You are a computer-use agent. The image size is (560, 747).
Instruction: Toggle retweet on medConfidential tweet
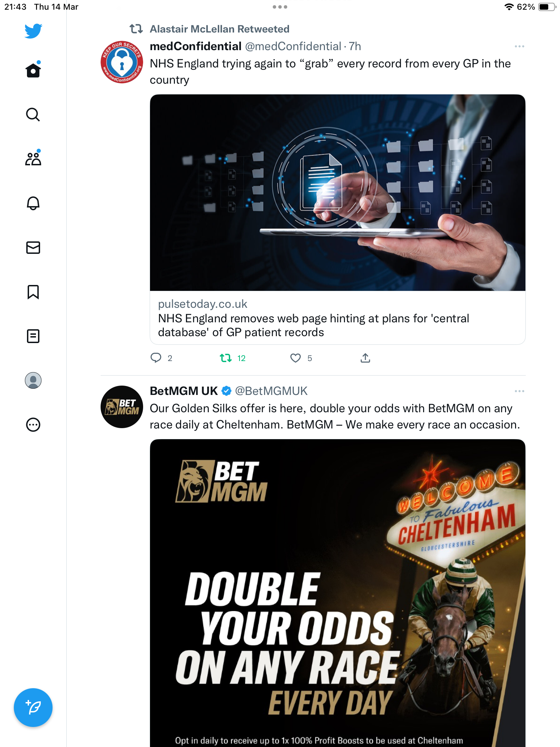226,358
